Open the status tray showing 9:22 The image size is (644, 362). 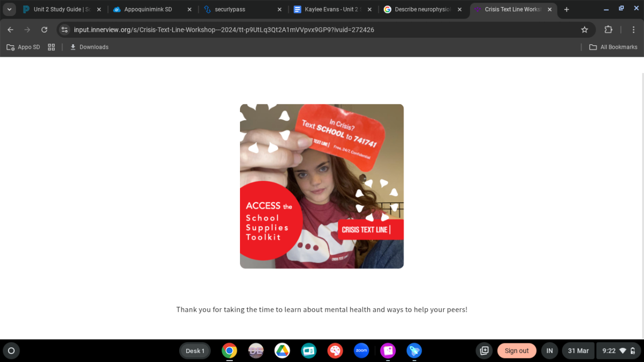pos(618,351)
